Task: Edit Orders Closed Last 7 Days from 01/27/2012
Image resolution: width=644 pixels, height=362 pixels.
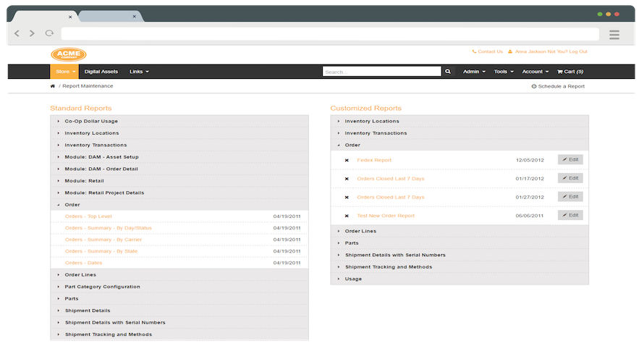Action: point(570,196)
